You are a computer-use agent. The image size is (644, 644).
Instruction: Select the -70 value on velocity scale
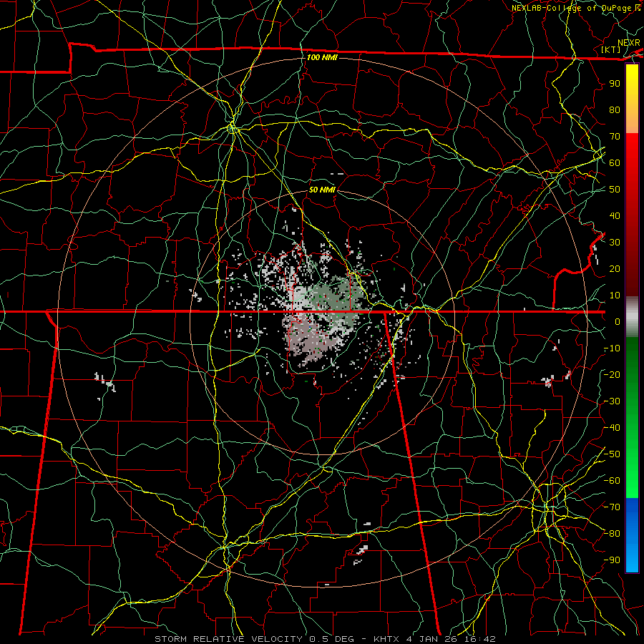pyautogui.click(x=612, y=507)
